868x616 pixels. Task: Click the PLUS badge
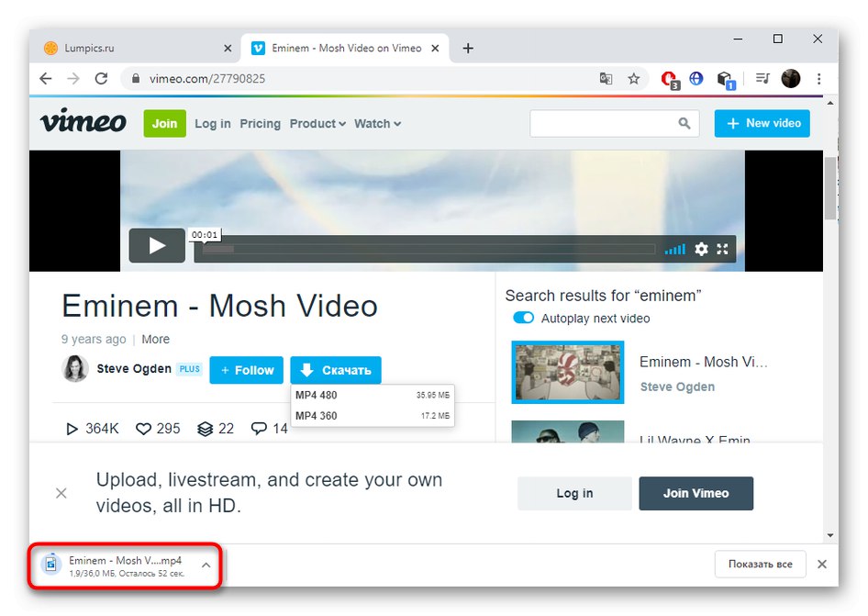coord(189,369)
